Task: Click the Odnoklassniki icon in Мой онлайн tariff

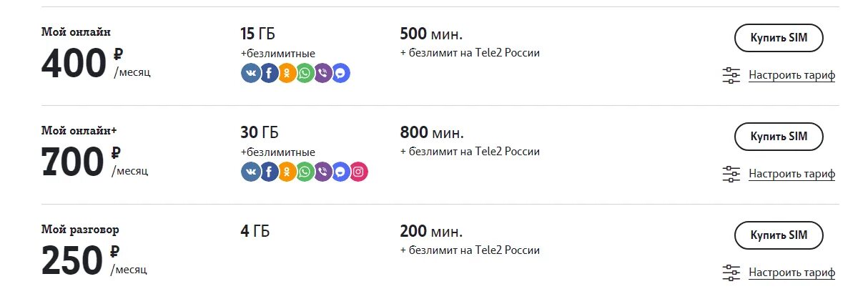Action: 287,73
